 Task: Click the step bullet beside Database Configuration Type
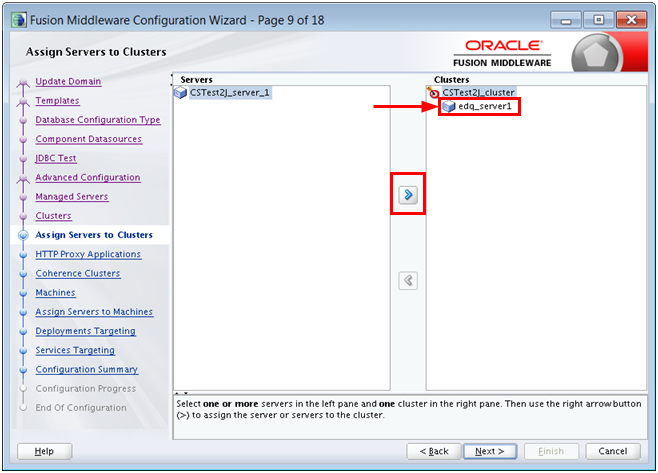23,120
